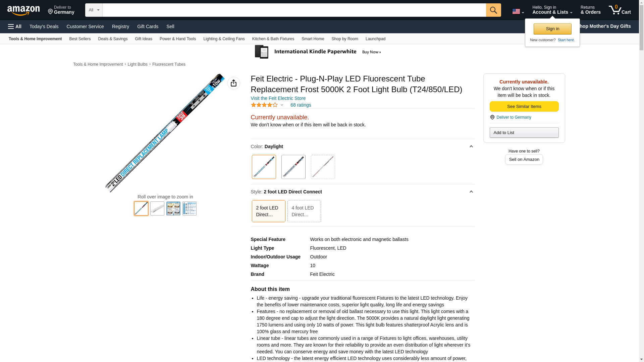Select the third product thumbnail image

173,208
